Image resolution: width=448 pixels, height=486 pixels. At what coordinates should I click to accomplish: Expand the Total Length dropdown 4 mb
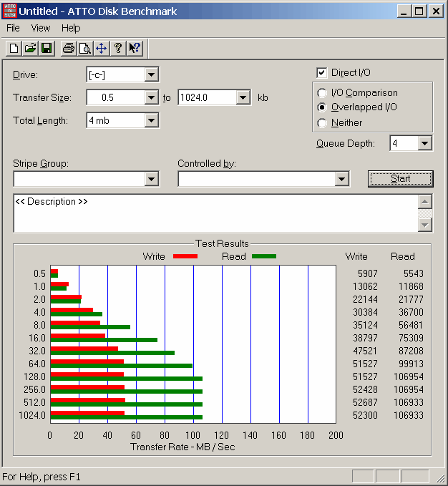pos(152,120)
